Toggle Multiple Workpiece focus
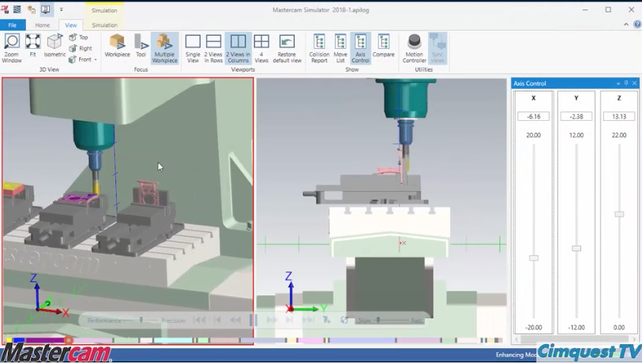 coord(164,48)
